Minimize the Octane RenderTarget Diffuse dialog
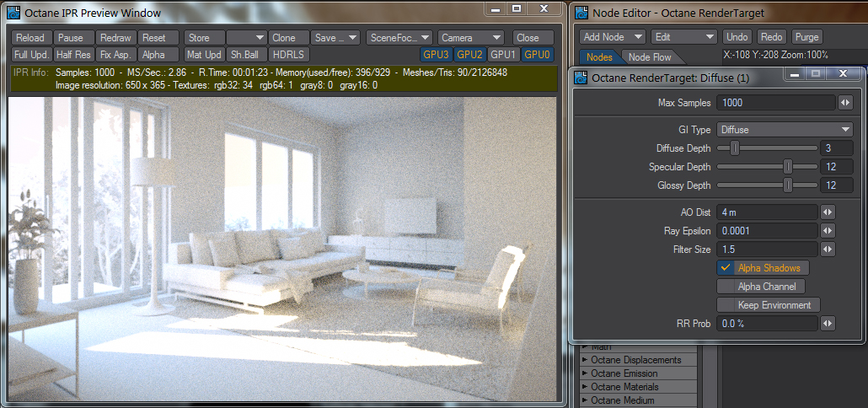Viewport: 868px width, 408px height. (796, 73)
